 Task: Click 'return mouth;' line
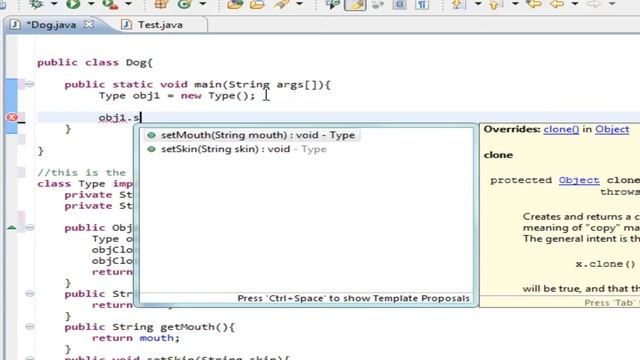click(136, 338)
